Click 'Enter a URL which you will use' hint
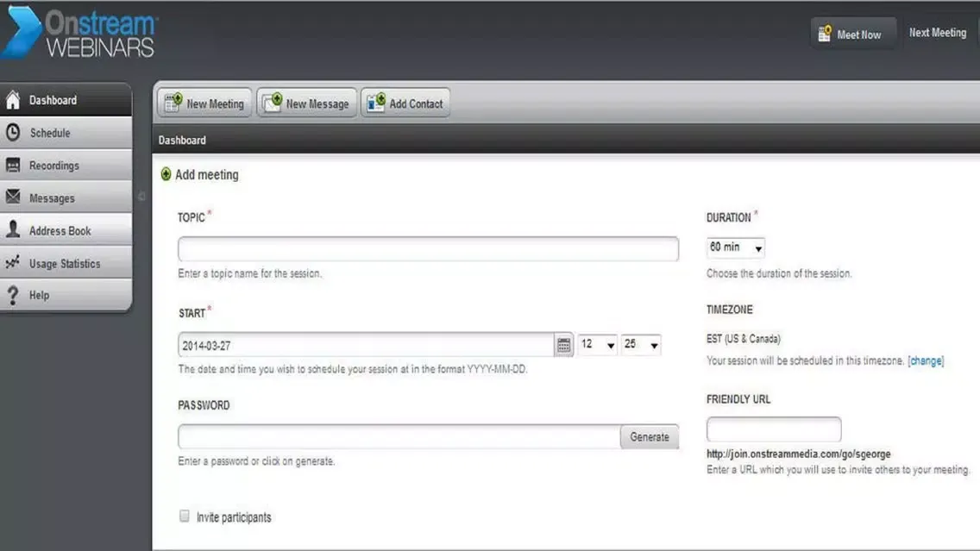The image size is (980, 551). pyautogui.click(x=839, y=470)
